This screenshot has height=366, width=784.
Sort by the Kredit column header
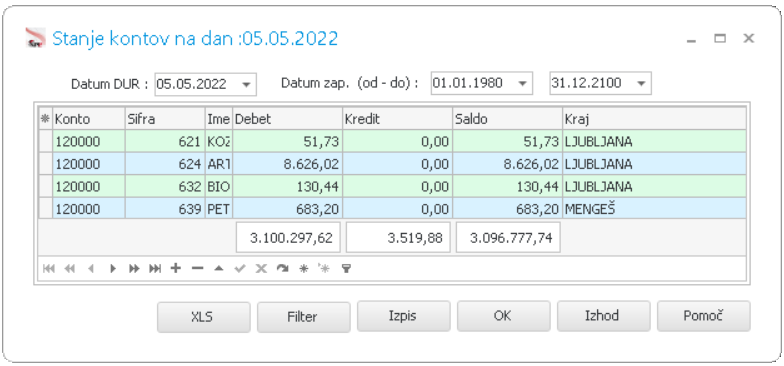click(398, 119)
